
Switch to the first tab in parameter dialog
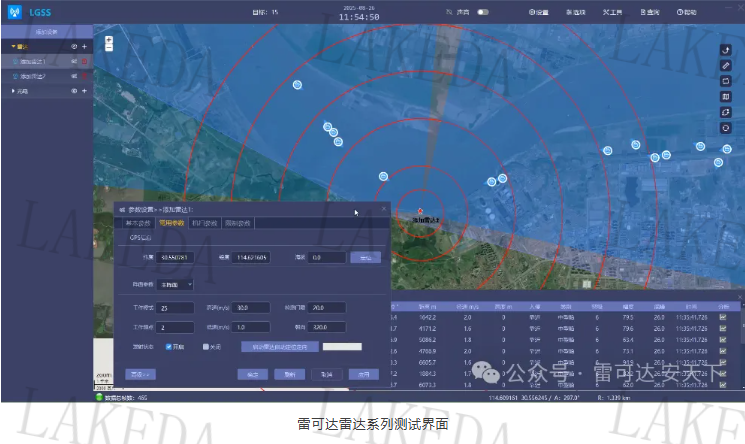(x=138, y=223)
